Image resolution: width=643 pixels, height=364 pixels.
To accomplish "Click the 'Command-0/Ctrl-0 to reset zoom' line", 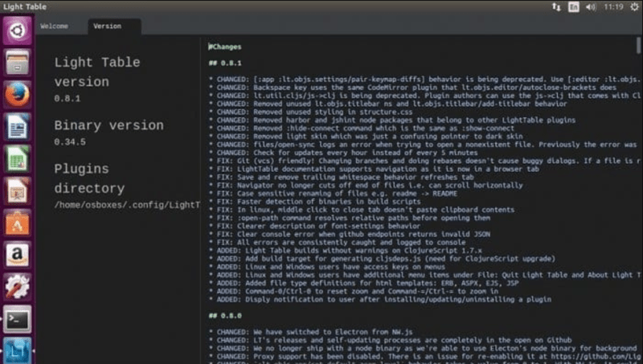I will [354, 292].
